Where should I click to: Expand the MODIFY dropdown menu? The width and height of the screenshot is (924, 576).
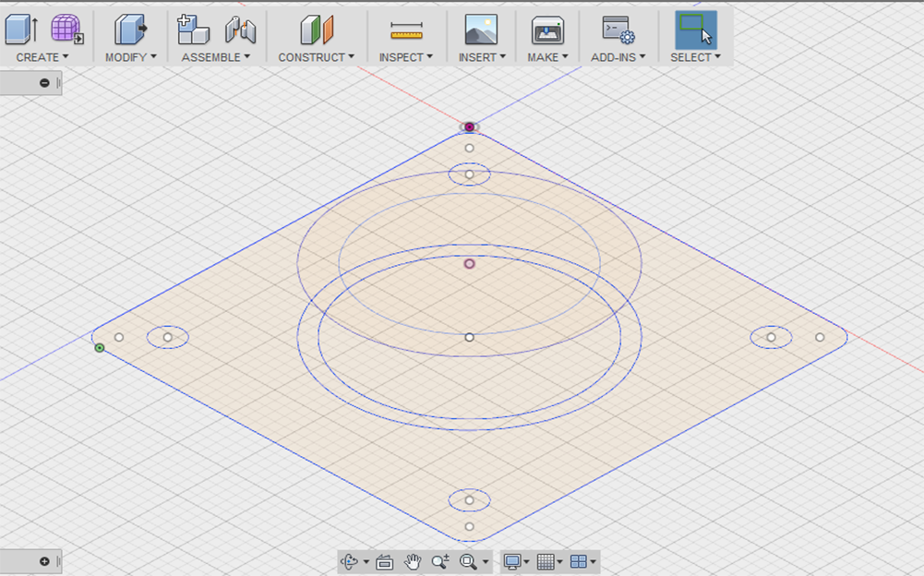[x=131, y=57]
